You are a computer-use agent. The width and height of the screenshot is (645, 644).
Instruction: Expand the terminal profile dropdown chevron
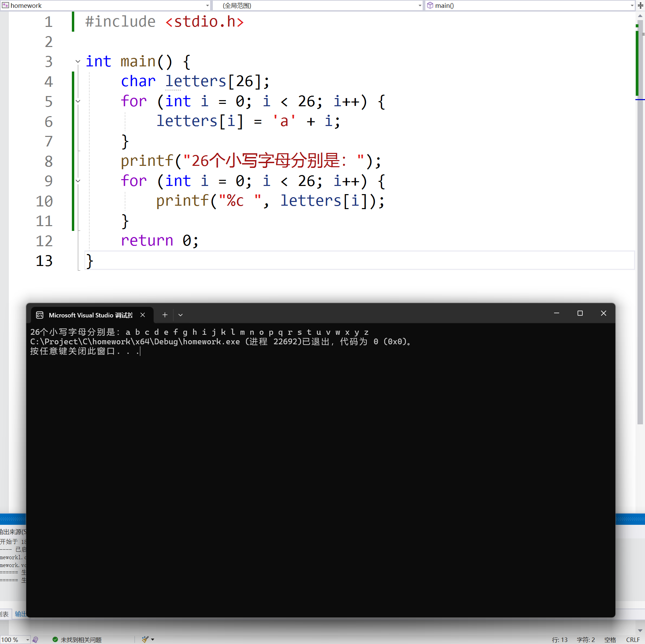point(180,315)
